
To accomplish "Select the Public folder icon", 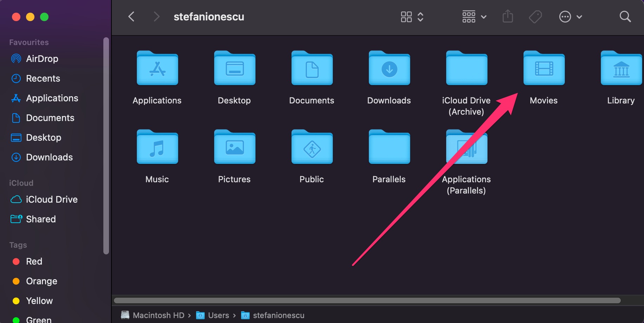I will pyautogui.click(x=312, y=147).
